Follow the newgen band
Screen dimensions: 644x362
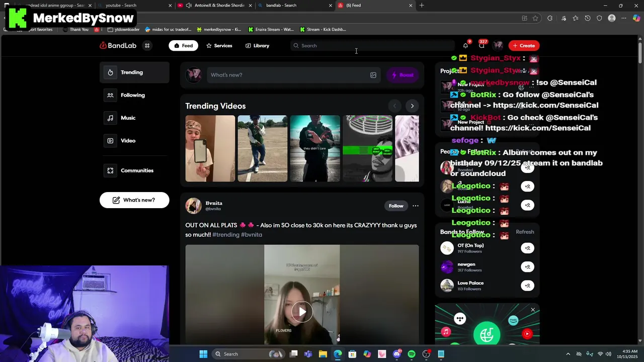(527, 267)
